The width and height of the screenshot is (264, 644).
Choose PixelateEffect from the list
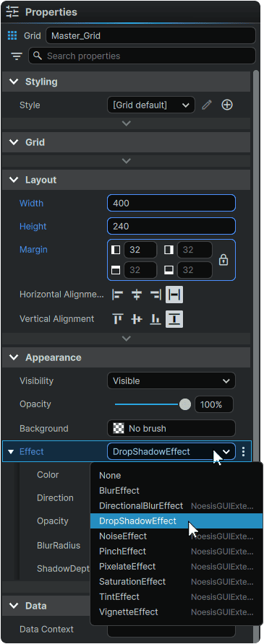click(176, 567)
